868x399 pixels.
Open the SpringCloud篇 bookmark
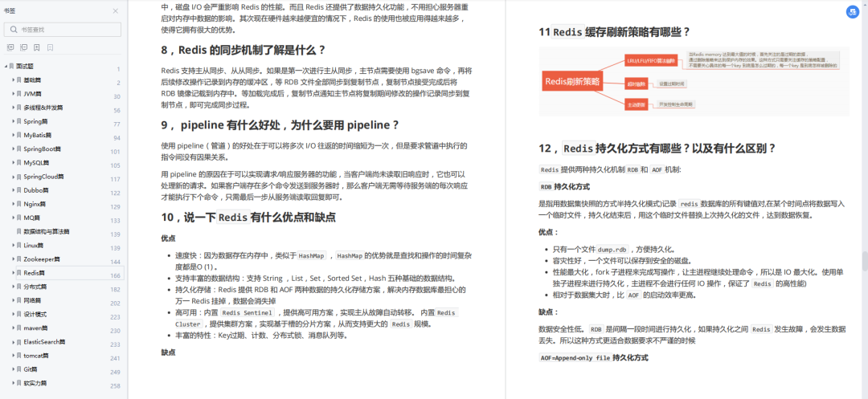coord(43,177)
